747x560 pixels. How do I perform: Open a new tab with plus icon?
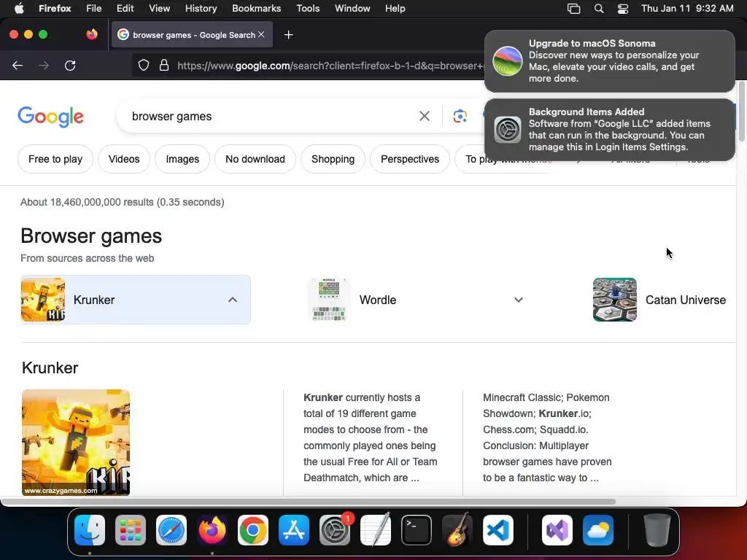tap(288, 35)
